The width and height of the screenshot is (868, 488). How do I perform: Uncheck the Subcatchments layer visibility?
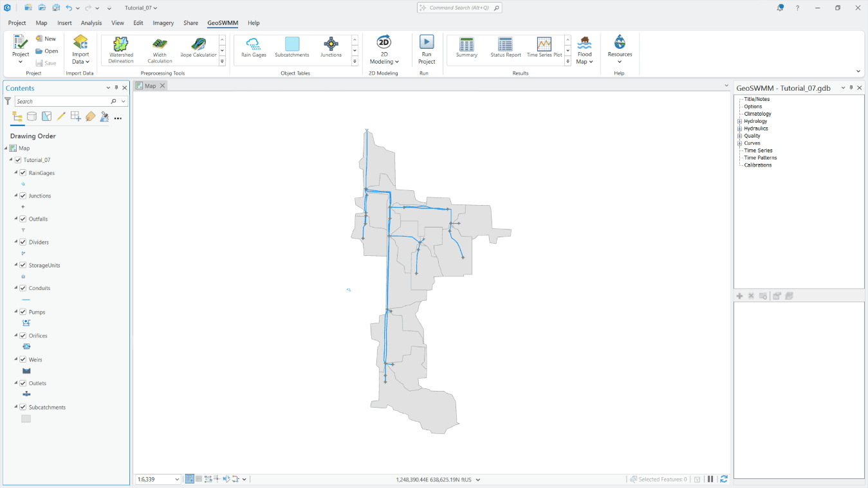click(23, 407)
